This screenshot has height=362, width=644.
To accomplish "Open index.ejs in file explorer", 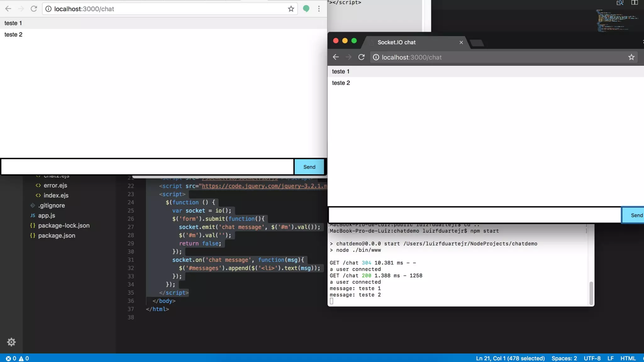I will 56,195.
